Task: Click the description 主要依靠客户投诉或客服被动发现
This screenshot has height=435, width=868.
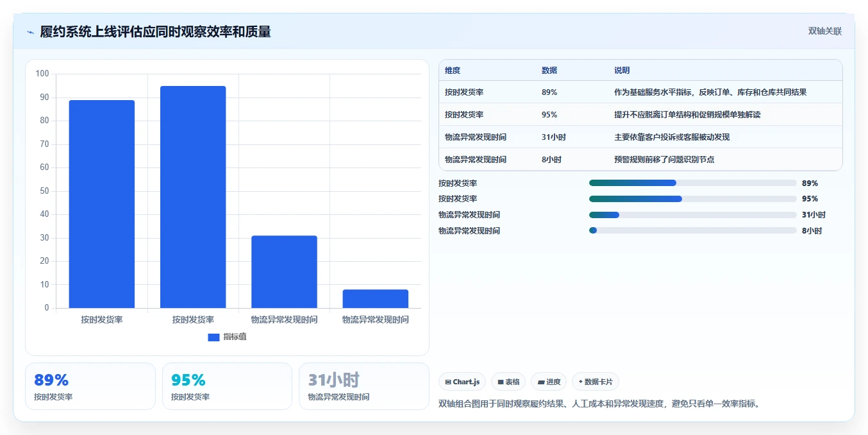Action: tap(672, 137)
